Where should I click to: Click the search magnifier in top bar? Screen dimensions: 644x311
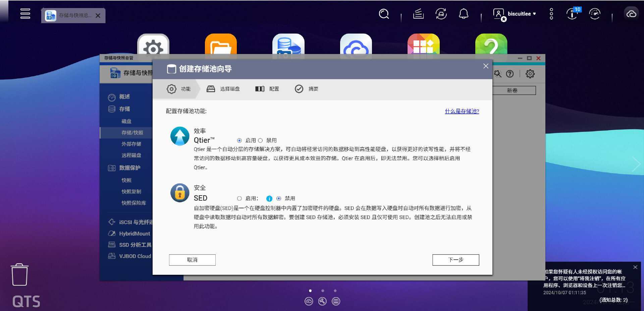coord(384,14)
